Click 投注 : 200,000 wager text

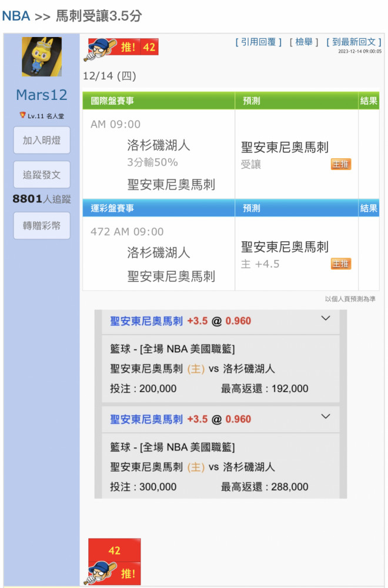pyautogui.click(x=143, y=388)
